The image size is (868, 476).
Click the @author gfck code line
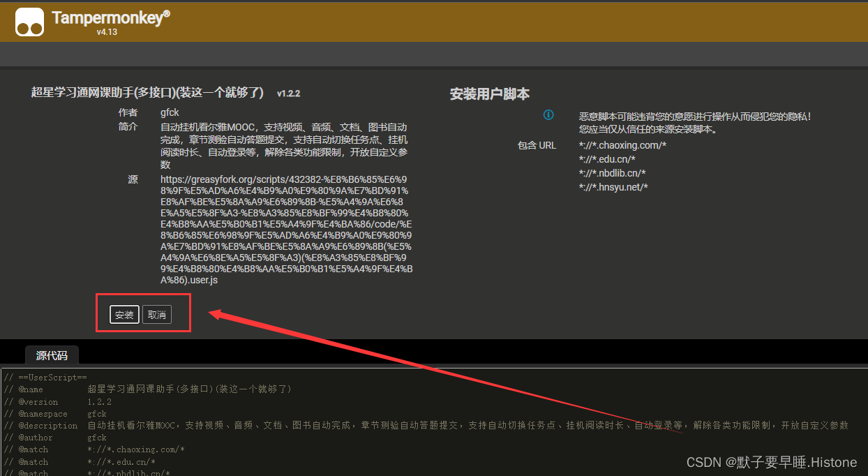pos(56,438)
